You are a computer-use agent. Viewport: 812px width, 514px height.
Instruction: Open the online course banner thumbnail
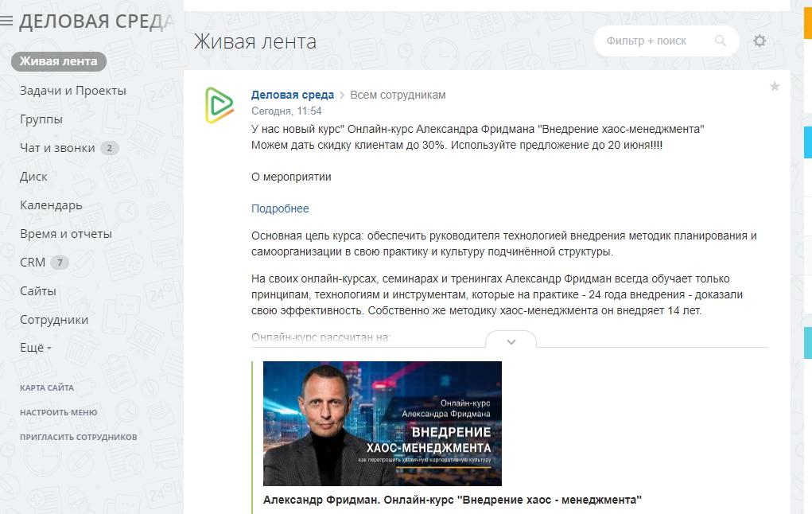pos(383,423)
